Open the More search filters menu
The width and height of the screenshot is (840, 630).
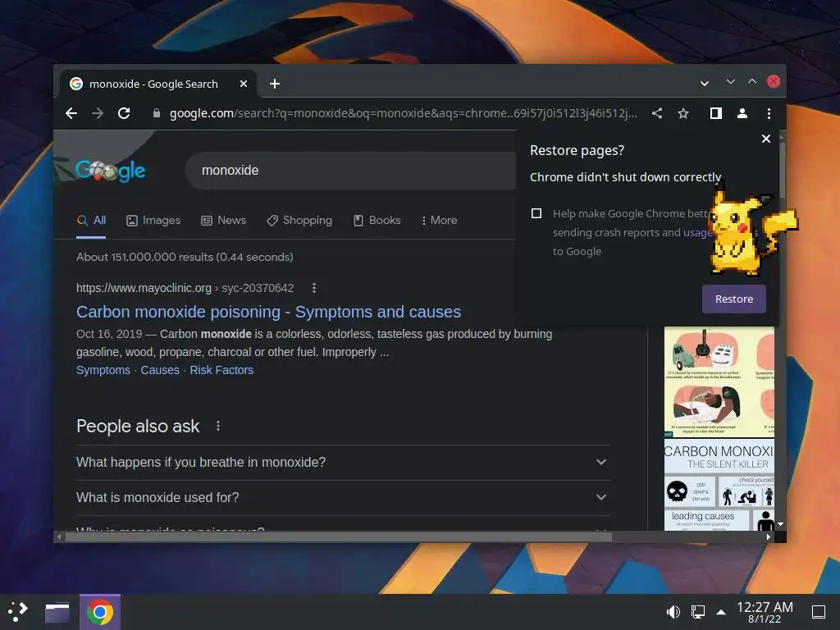(440, 220)
